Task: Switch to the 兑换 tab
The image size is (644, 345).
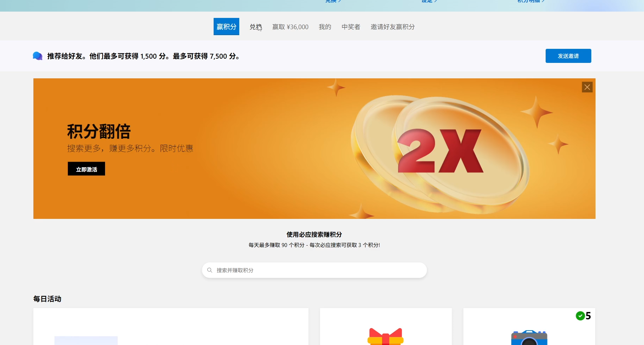Action: [255, 27]
